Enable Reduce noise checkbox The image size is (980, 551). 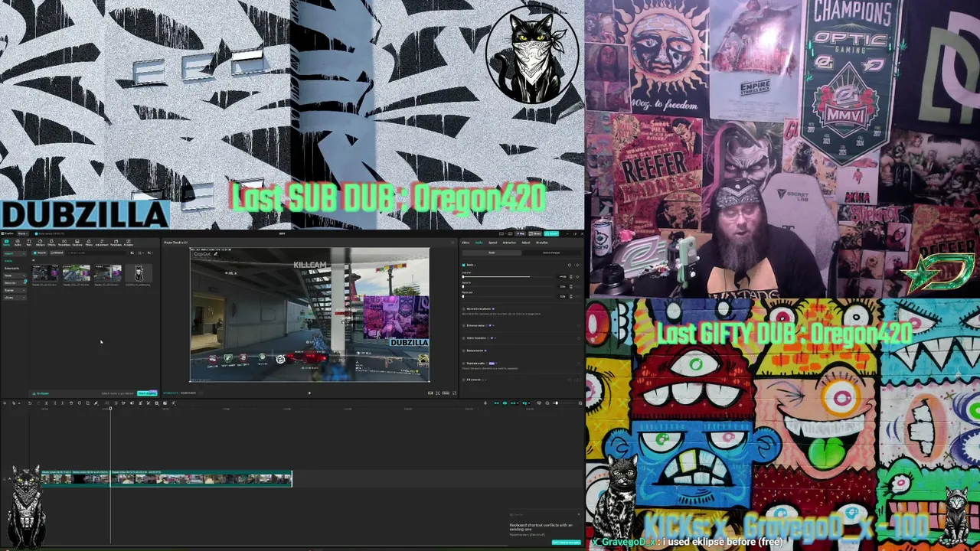464,350
